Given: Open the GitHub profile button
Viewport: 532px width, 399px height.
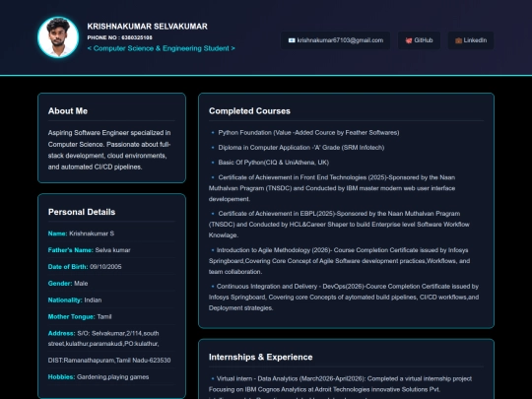Looking at the screenshot, I should (x=419, y=40).
